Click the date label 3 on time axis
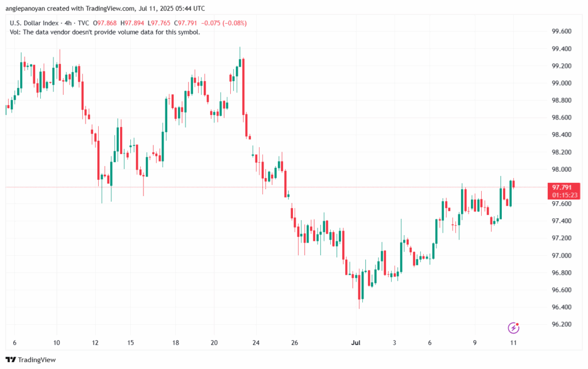The height and width of the screenshot is (369, 588). tap(394, 343)
